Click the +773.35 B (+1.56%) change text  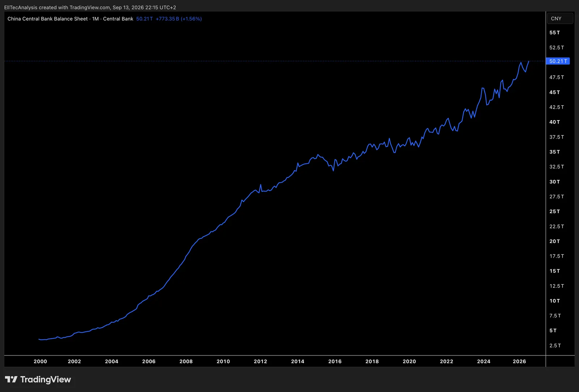179,19
